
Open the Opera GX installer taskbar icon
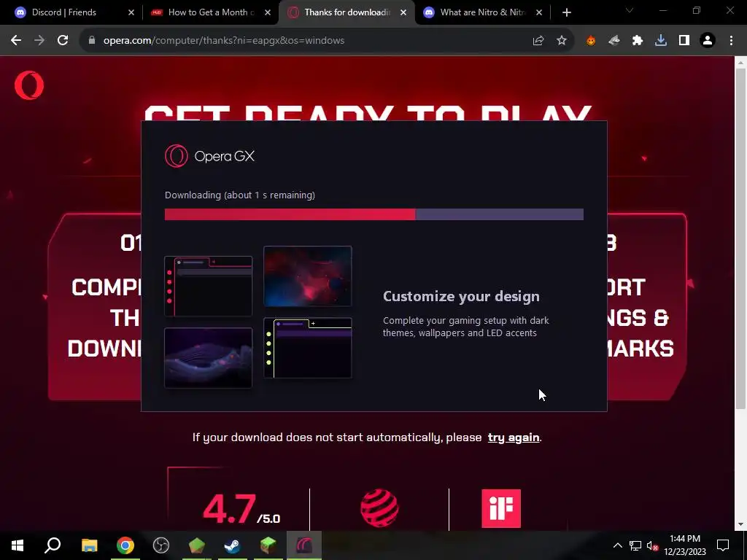point(304,545)
